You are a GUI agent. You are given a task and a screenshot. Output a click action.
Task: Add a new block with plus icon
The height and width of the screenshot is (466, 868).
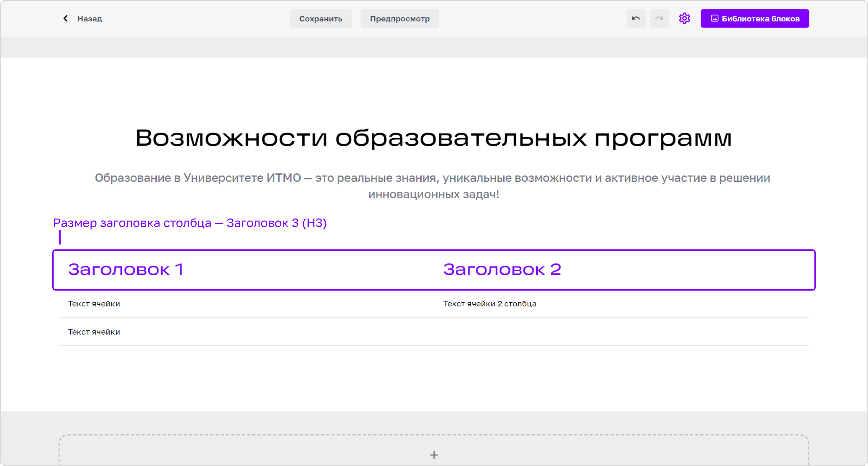click(x=434, y=455)
